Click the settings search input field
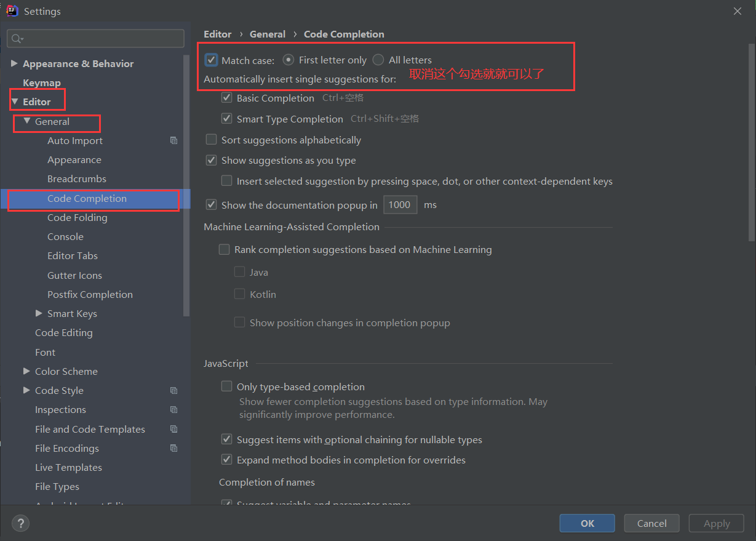Viewport: 756px width, 541px height. (x=95, y=39)
